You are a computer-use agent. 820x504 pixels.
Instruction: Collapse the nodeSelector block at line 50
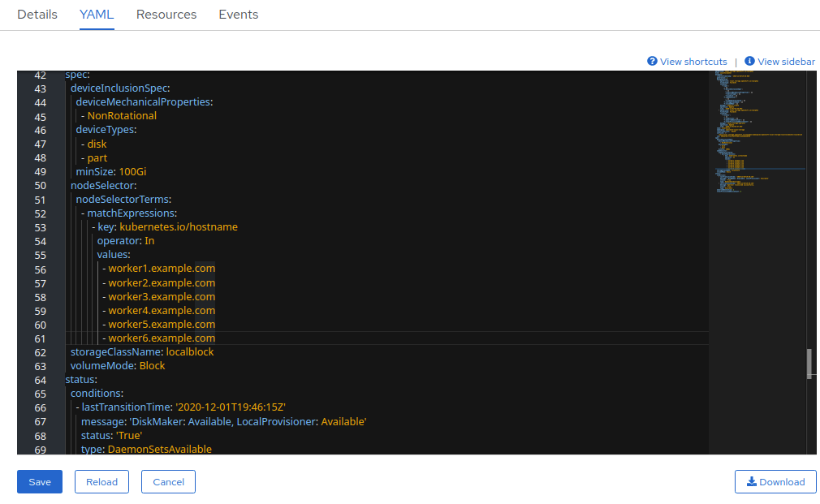[58, 186]
